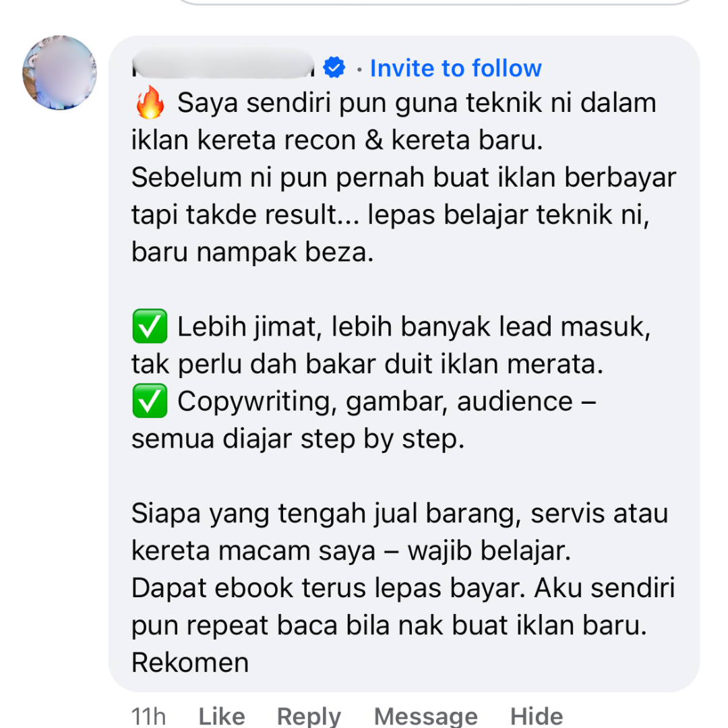Image resolution: width=728 pixels, height=728 pixels.
Task: Click the blurred commenter name
Action: 223,65
